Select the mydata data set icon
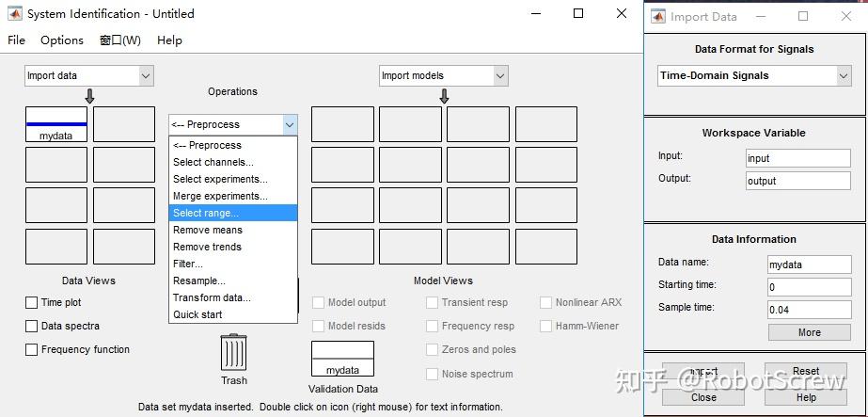Screen dimensions: 868x417 (x=55, y=124)
